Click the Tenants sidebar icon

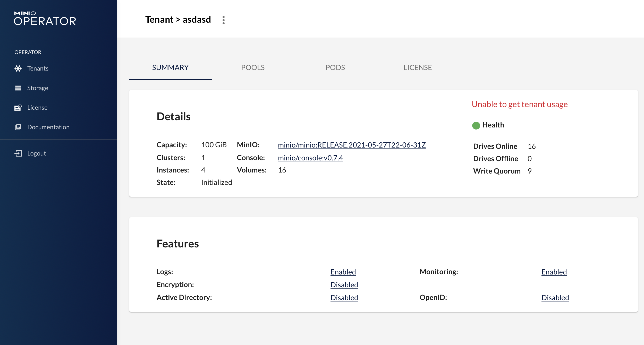click(18, 68)
